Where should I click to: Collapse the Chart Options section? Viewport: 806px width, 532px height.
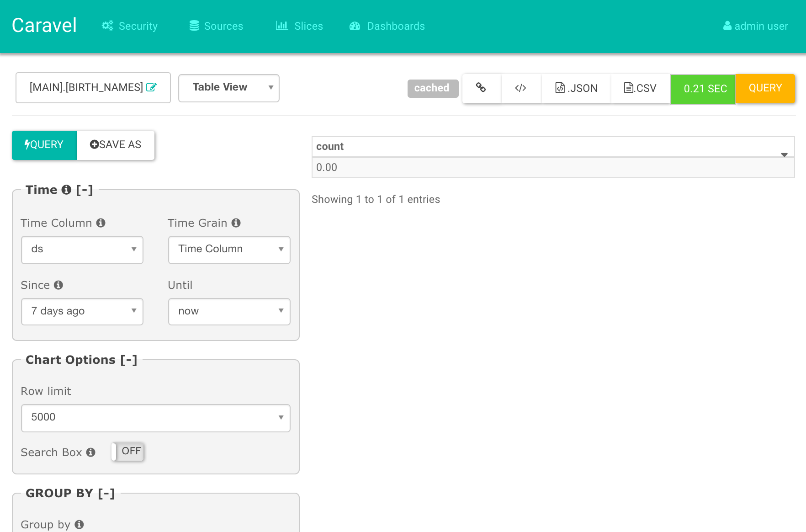tap(129, 360)
